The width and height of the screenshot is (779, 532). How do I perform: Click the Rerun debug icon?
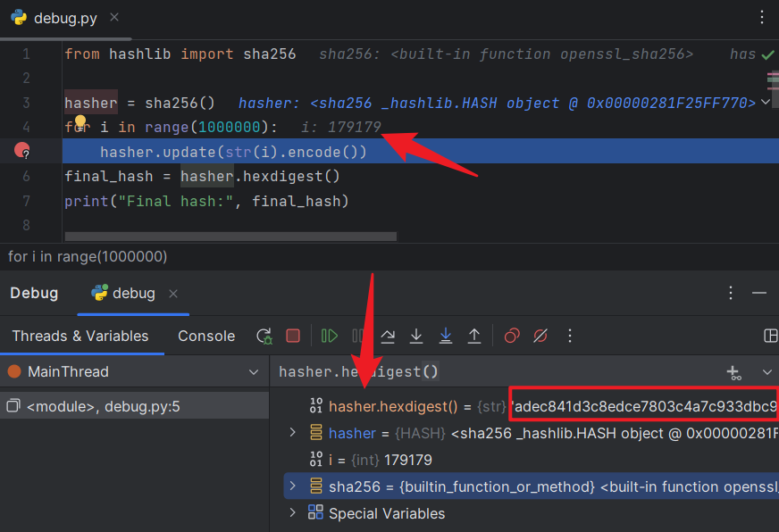tap(264, 337)
